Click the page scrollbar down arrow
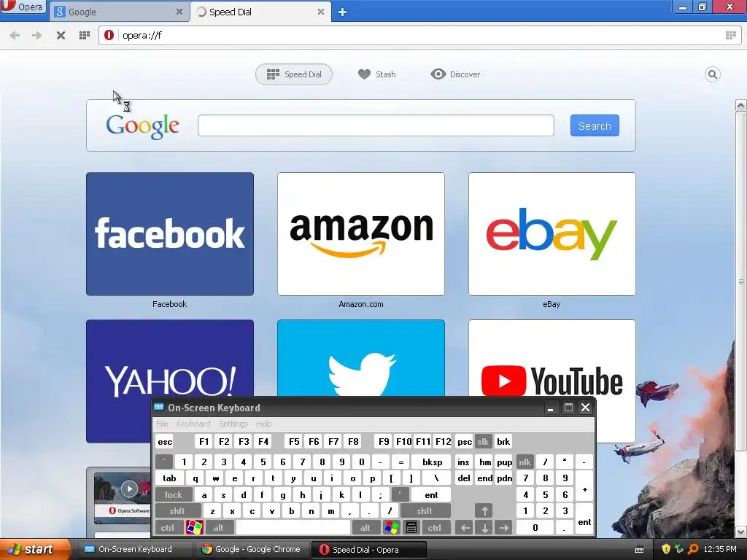The height and width of the screenshot is (560, 747). click(741, 532)
